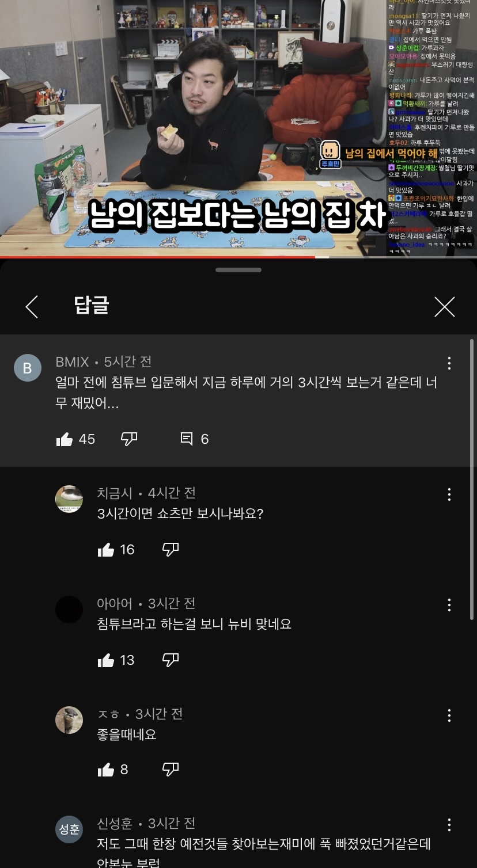Open the 6 replies icon on BMIX's comment
Image resolution: width=477 pixels, height=868 pixels.
point(187,439)
